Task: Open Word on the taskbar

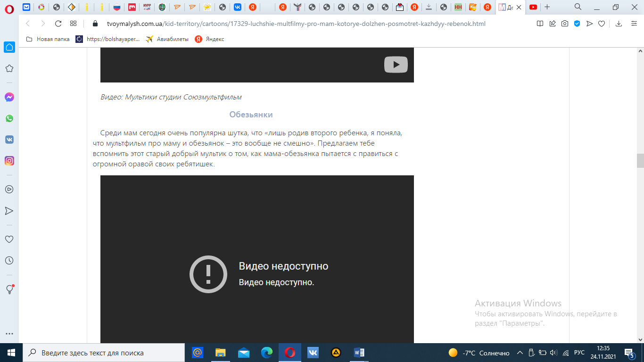Action: click(x=359, y=353)
